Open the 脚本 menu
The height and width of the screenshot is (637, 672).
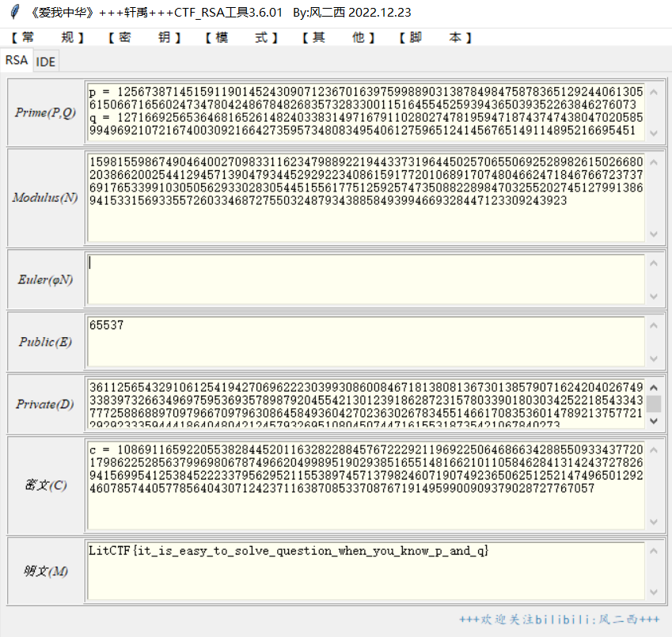(435, 37)
